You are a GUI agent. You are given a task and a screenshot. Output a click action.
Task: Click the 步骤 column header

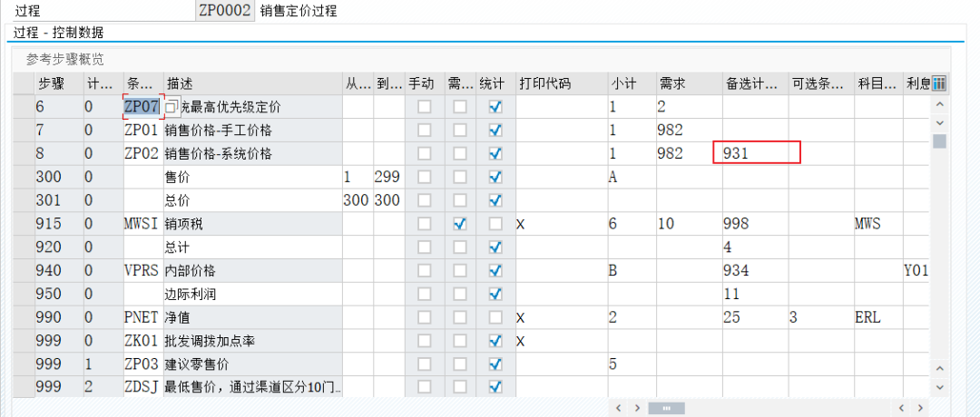[x=59, y=83]
